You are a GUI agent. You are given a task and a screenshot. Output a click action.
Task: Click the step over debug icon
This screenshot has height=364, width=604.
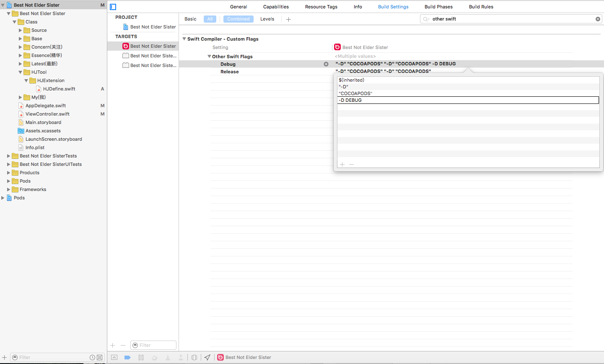[154, 357]
